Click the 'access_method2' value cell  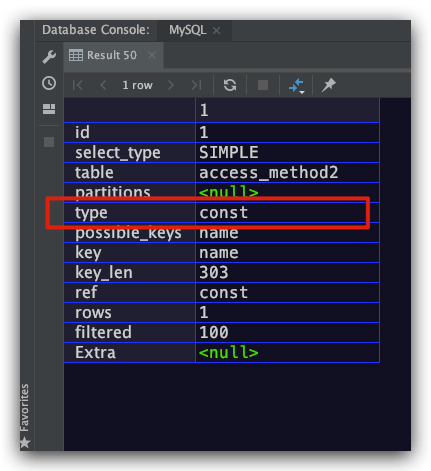click(x=287, y=173)
